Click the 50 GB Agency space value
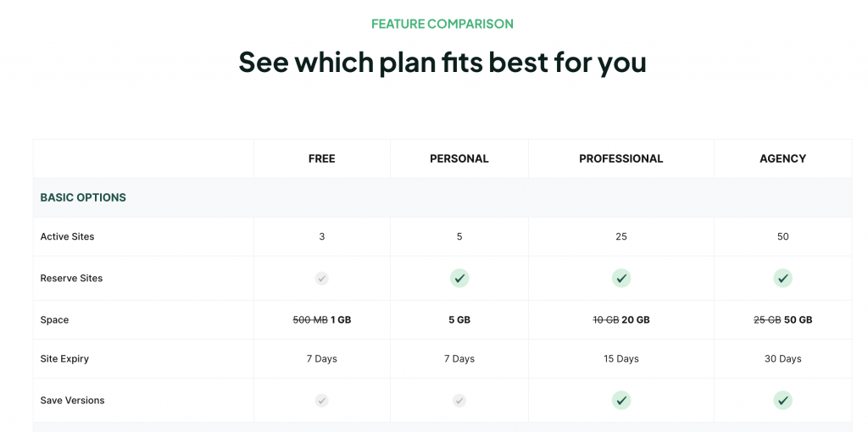Image resolution: width=868 pixels, height=432 pixels. click(798, 319)
